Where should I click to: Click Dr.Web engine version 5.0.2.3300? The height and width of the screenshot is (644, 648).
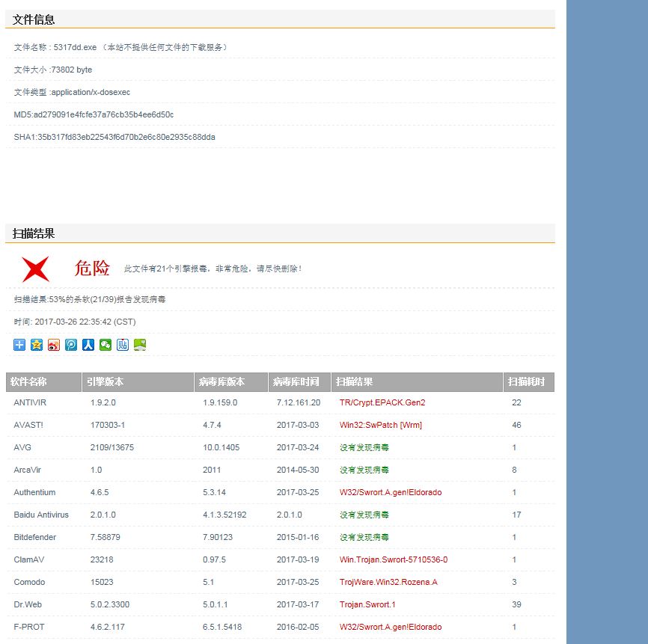110,604
